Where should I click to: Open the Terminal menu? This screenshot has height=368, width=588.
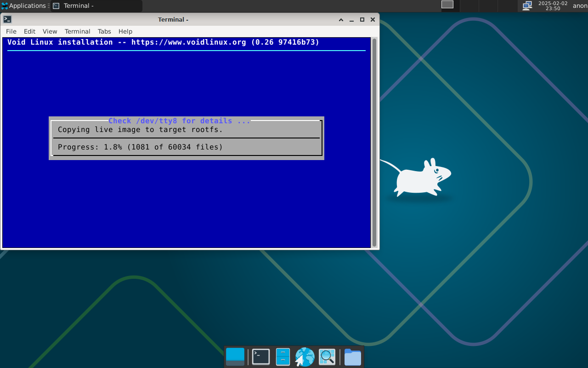point(77,31)
